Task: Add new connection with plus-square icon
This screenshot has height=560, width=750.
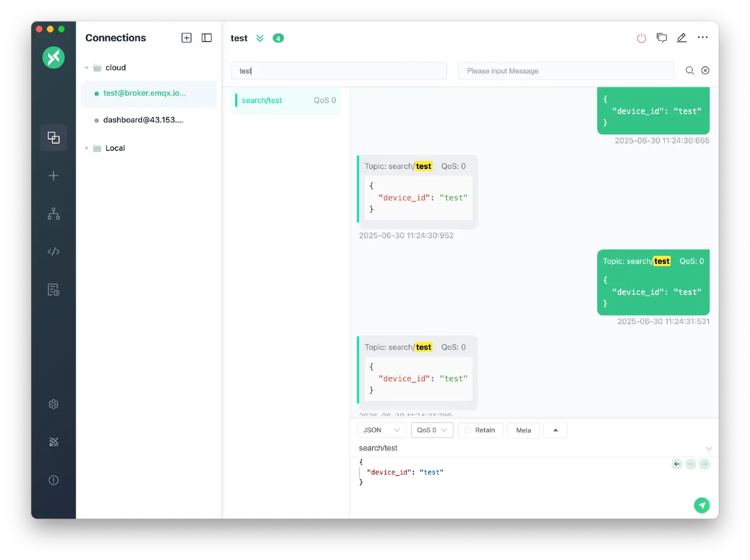Action: click(187, 38)
